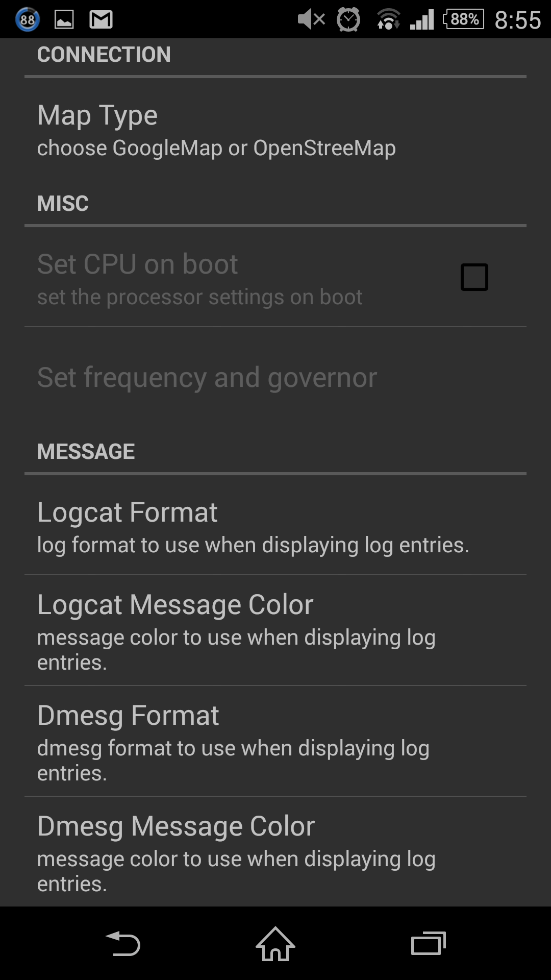The image size is (551, 980).
Task: Tap the muted speaker status icon
Action: coord(311,19)
